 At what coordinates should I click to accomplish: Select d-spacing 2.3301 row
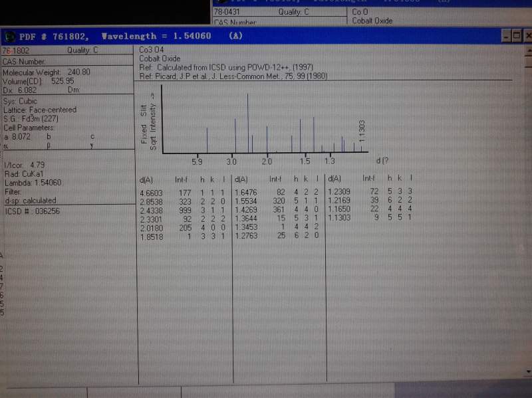point(184,219)
